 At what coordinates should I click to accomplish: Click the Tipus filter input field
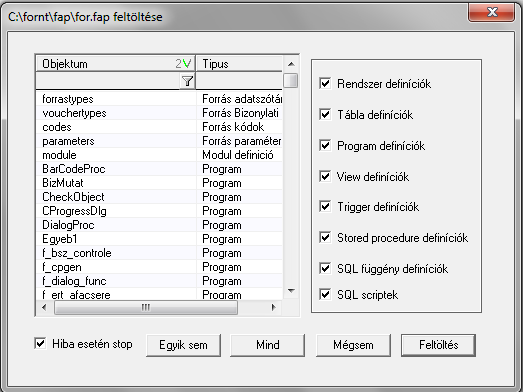pos(239,81)
